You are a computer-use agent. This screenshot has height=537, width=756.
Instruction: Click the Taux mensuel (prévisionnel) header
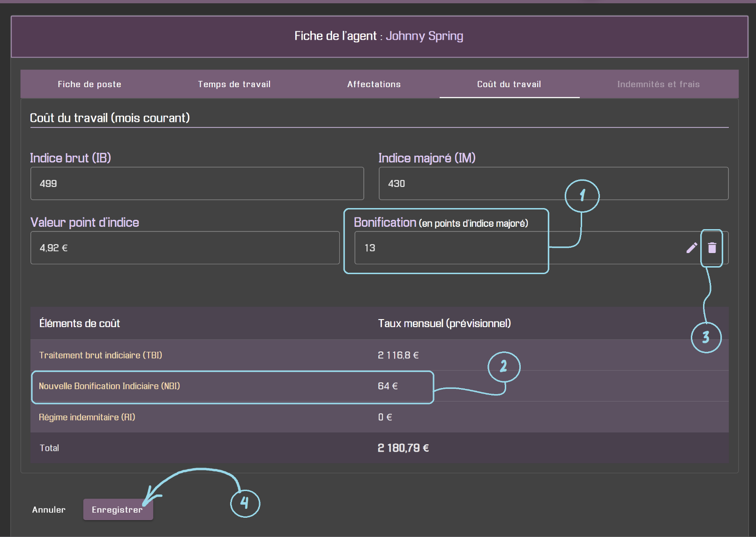[444, 323]
